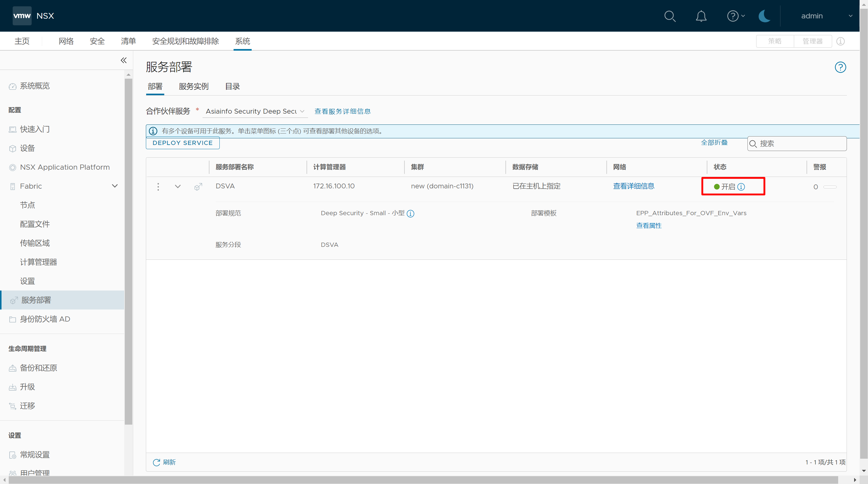Switch to 管理器 mode toggle
Image resolution: width=868 pixels, height=484 pixels.
tap(813, 41)
